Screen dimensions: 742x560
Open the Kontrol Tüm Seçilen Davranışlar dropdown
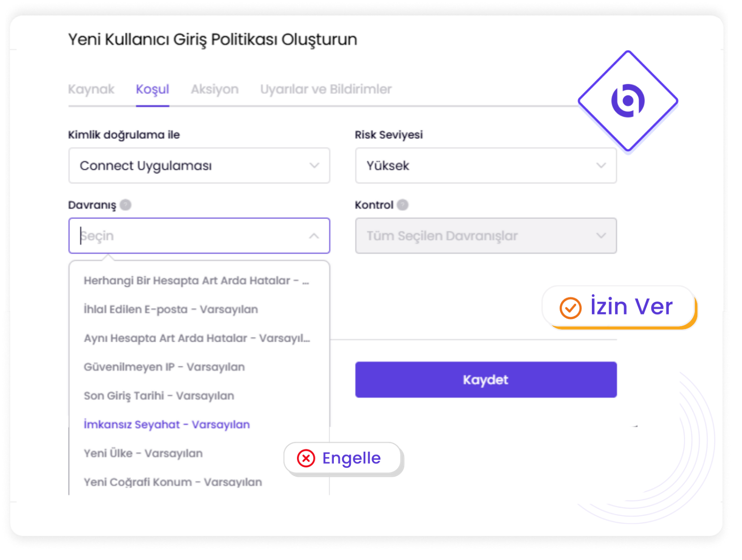tap(485, 236)
